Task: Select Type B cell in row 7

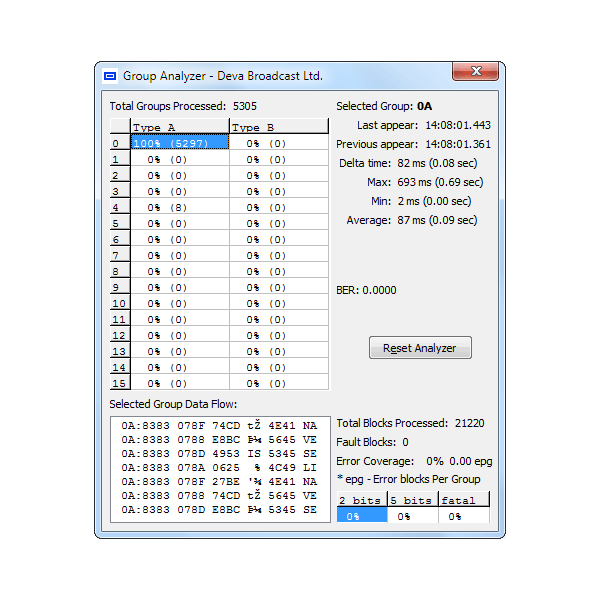Action: pyautogui.click(x=279, y=255)
